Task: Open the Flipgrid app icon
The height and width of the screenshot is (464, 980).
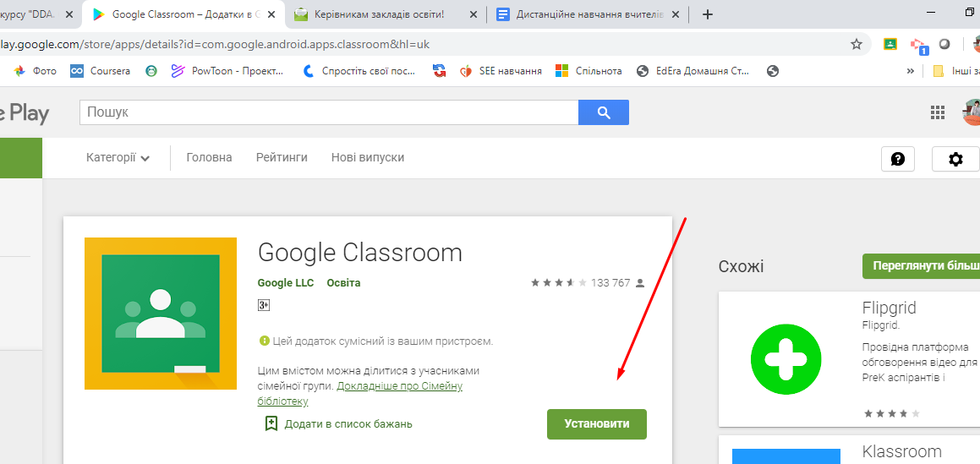Action: tap(786, 359)
